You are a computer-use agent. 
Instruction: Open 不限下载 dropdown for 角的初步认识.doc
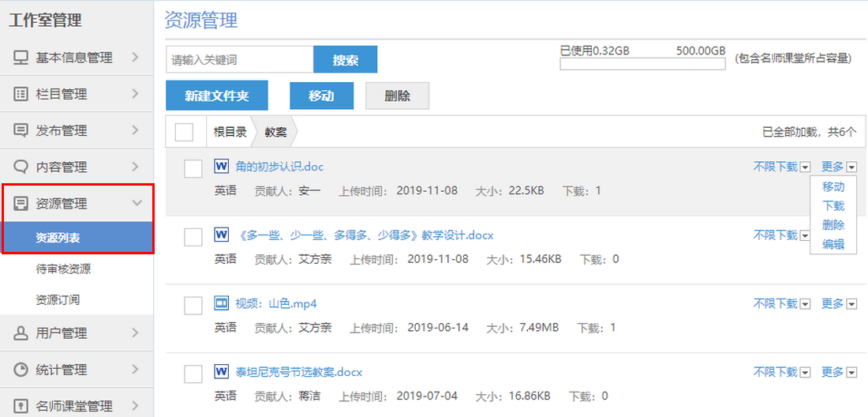pos(805,167)
